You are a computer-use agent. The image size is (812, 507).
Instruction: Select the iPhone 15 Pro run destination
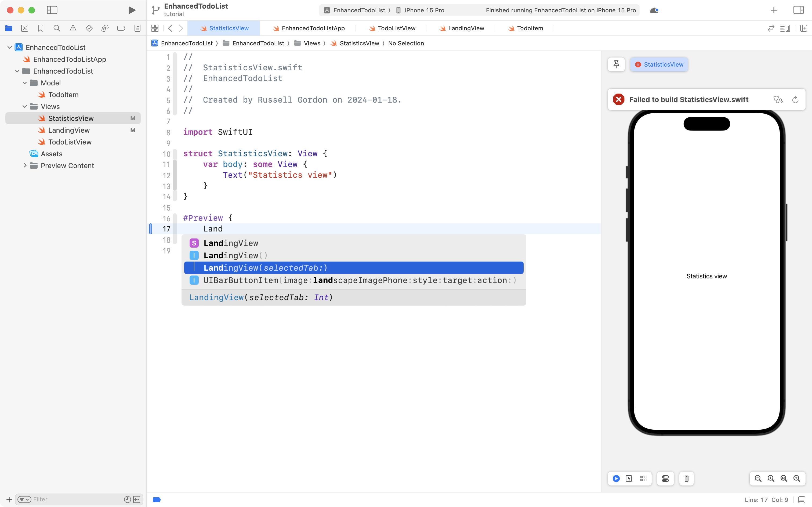pos(424,10)
